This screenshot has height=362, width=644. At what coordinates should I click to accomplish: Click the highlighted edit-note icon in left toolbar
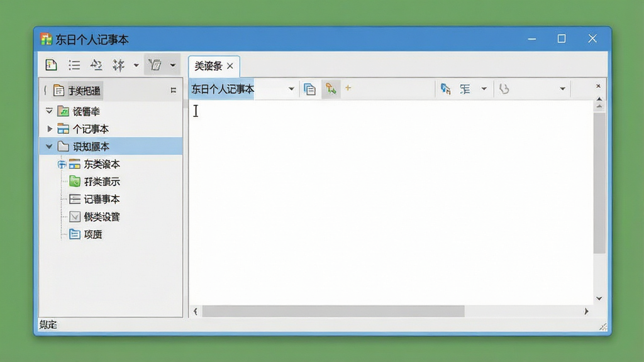(155, 65)
